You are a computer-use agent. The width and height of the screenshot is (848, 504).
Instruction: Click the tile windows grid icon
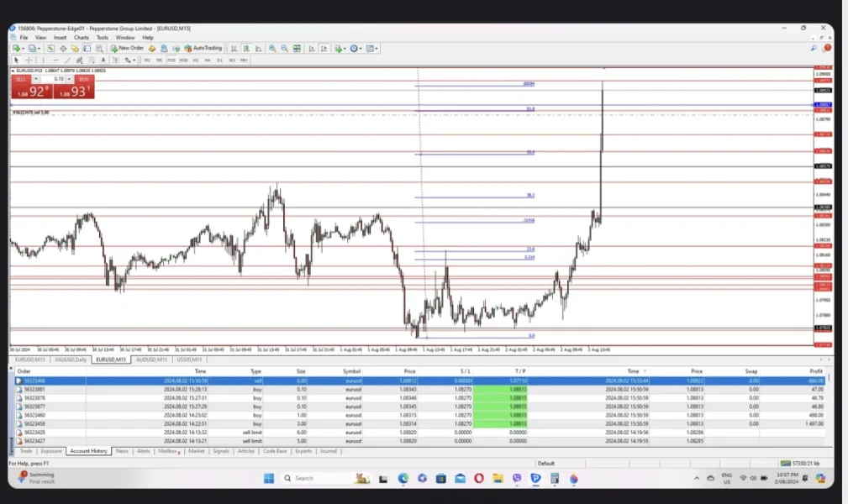(296, 49)
